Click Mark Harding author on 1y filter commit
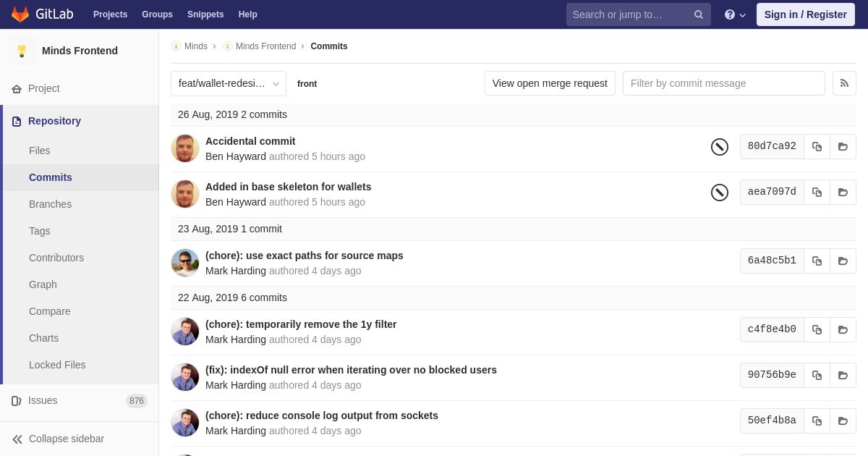This screenshot has height=456, width=868. click(x=236, y=339)
